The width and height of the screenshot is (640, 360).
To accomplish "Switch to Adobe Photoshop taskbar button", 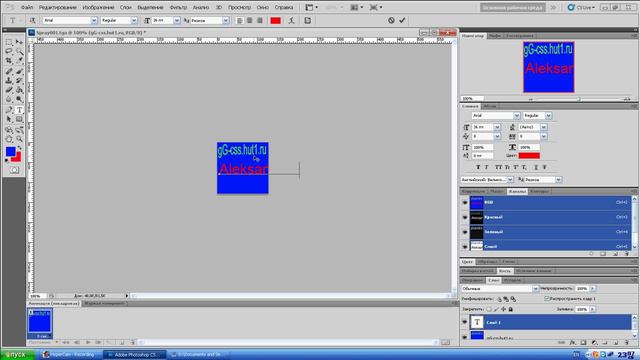I will click(x=134, y=355).
